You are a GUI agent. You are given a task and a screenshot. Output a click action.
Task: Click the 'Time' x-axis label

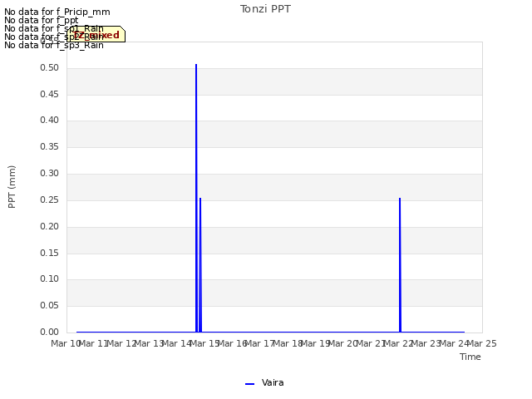[x=470, y=357]
